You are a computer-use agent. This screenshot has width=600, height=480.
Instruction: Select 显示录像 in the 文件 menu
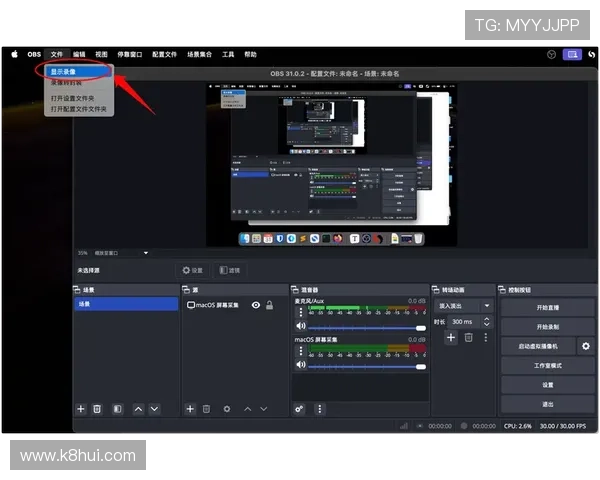(70, 72)
